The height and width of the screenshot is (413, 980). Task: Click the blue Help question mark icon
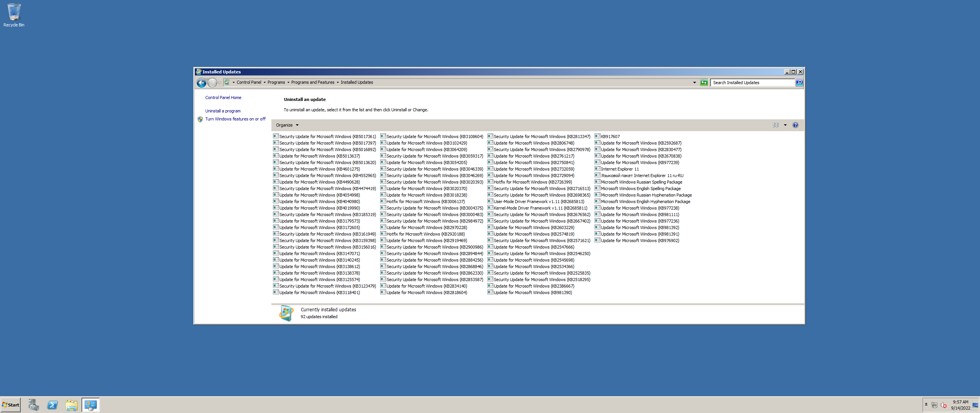(x=795, y=125)
